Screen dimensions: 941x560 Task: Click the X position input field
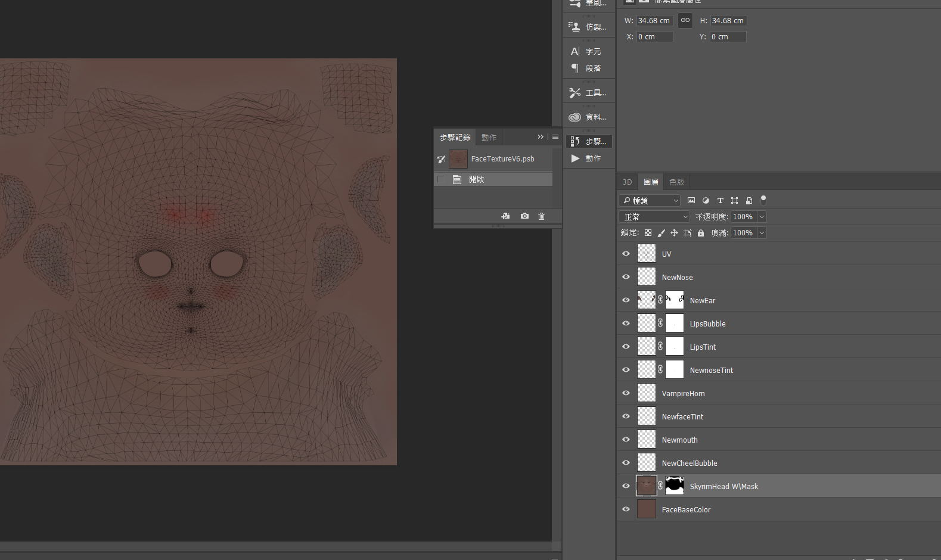[x=654, y=36]
